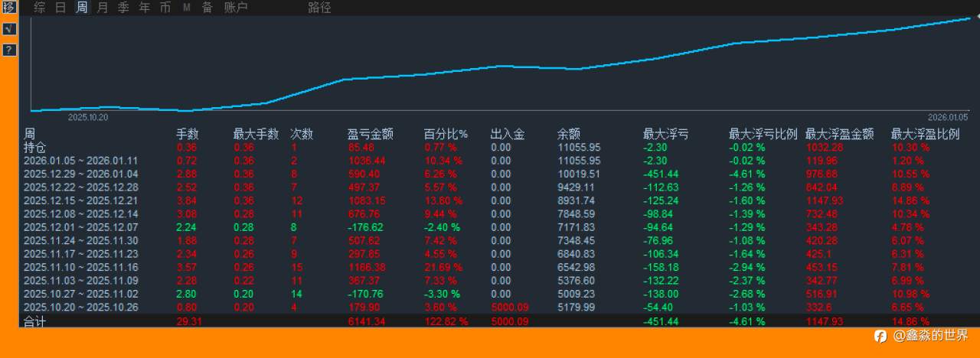Click the loss amount -170.76
980x358 pixels.
365,294
